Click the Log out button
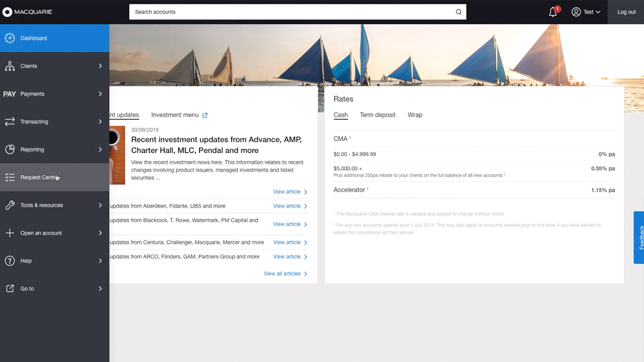The width and height of the screenshot is (644, 362). coord(626,12)
